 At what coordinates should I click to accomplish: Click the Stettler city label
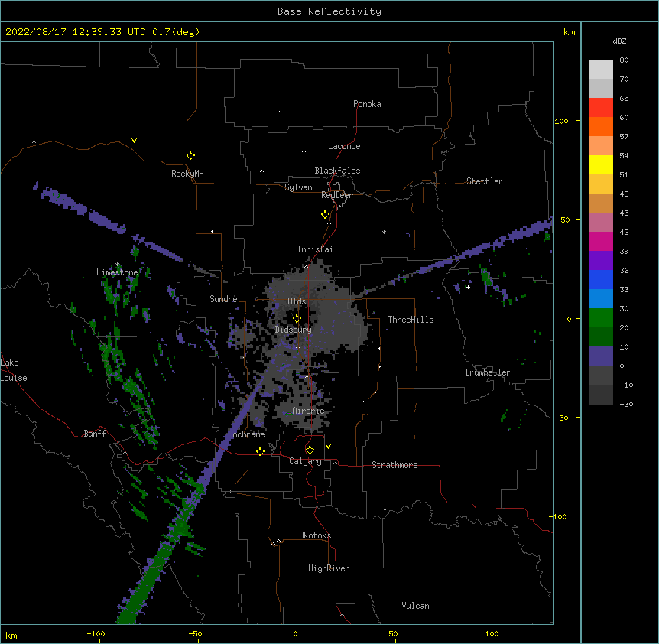click(484, 181)
